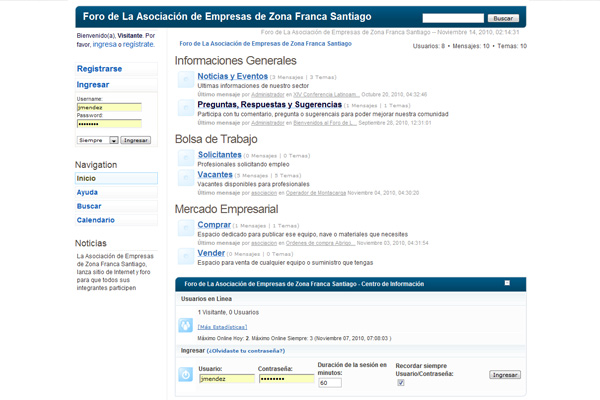Click the login power icon beside Usuario
The image size is (600, 400).
pos(185,375)
